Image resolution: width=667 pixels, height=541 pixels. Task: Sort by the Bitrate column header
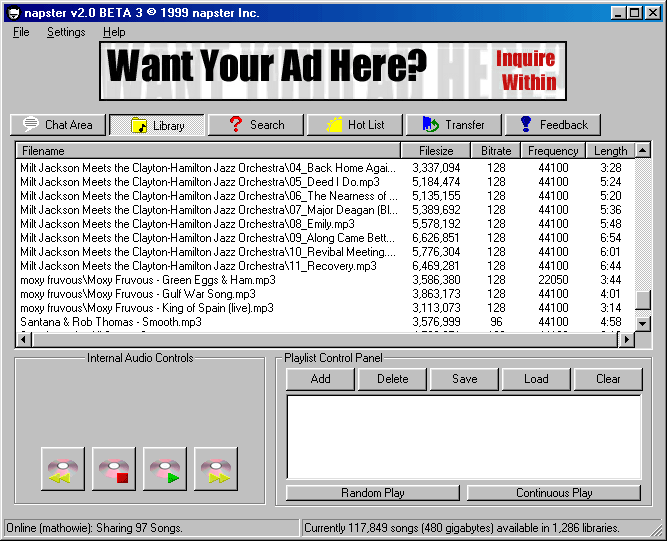pyautogui.click(x=496, y=151)
